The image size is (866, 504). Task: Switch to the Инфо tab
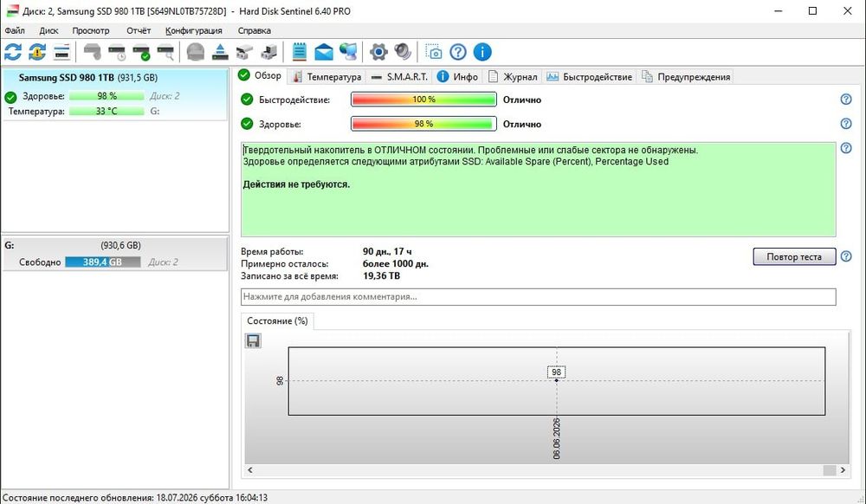[x=457, y=77]
